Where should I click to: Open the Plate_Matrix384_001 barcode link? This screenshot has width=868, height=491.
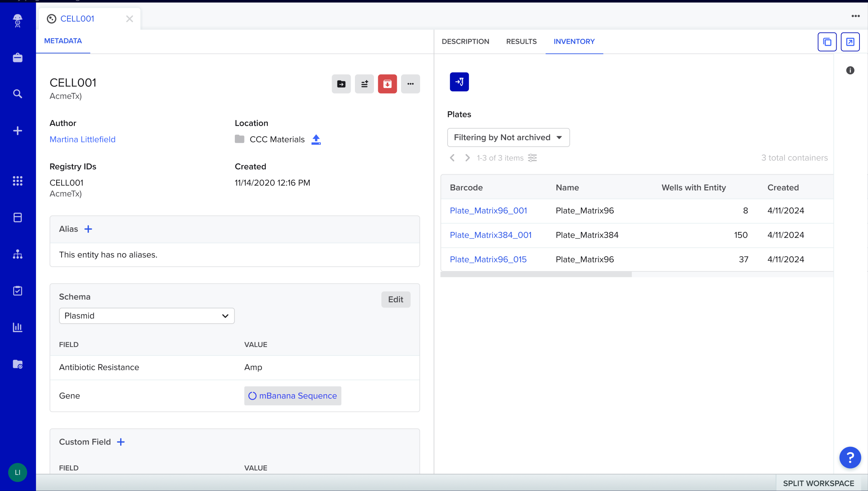pos(491,235)
